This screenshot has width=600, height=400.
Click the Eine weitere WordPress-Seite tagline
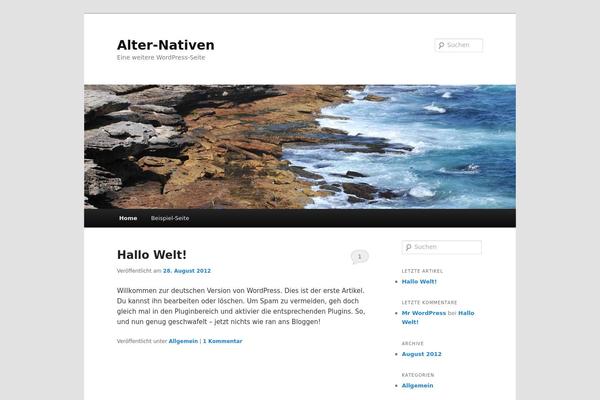tap(161, 57)
